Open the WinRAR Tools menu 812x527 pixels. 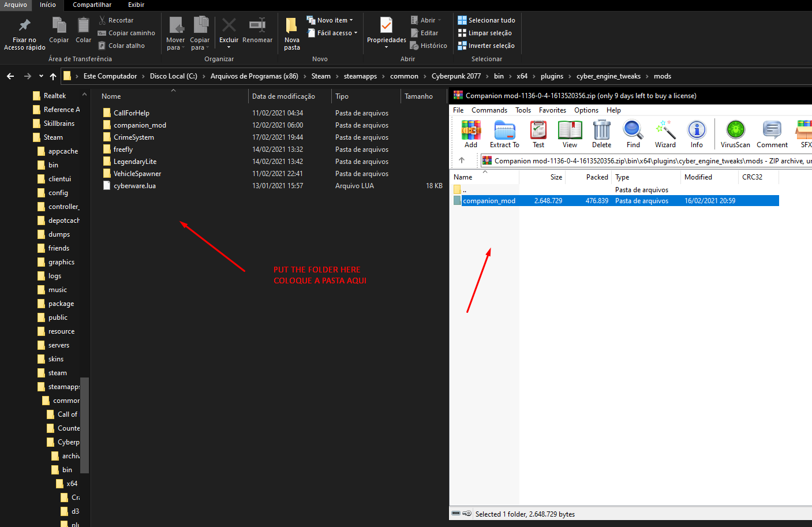pyautogui.click(x=523, y=110)
